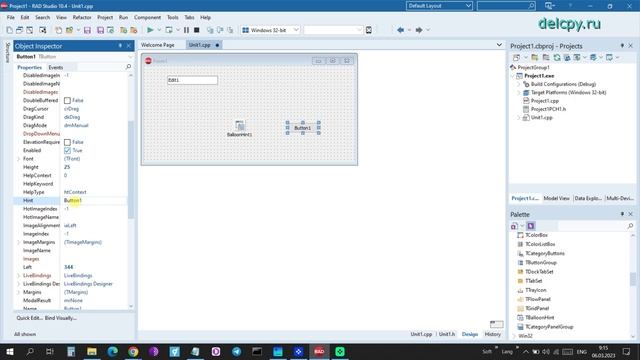Select Project1PCH1.h in the project tree

(548, 109)
